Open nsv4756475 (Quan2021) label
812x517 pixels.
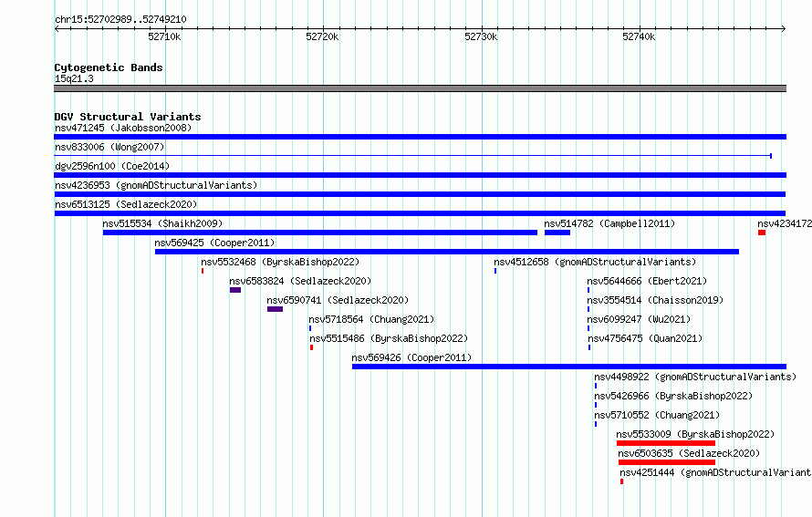(645, 338)
